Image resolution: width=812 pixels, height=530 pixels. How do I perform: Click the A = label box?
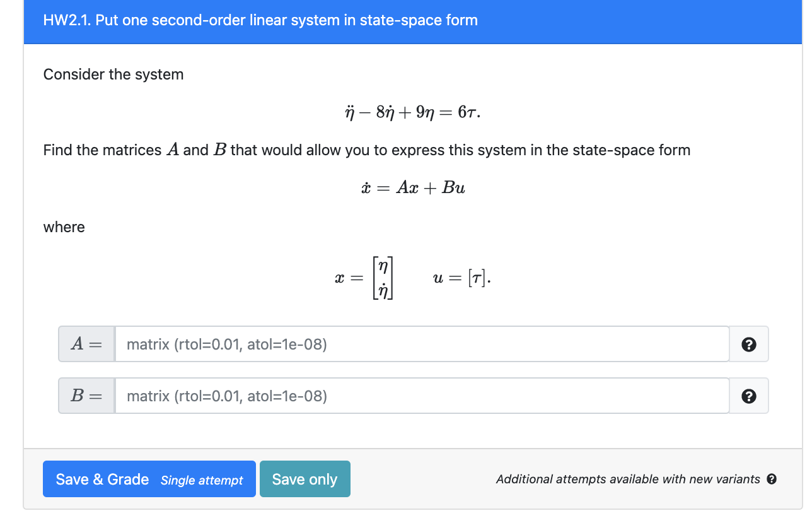(x=86, y=344)
